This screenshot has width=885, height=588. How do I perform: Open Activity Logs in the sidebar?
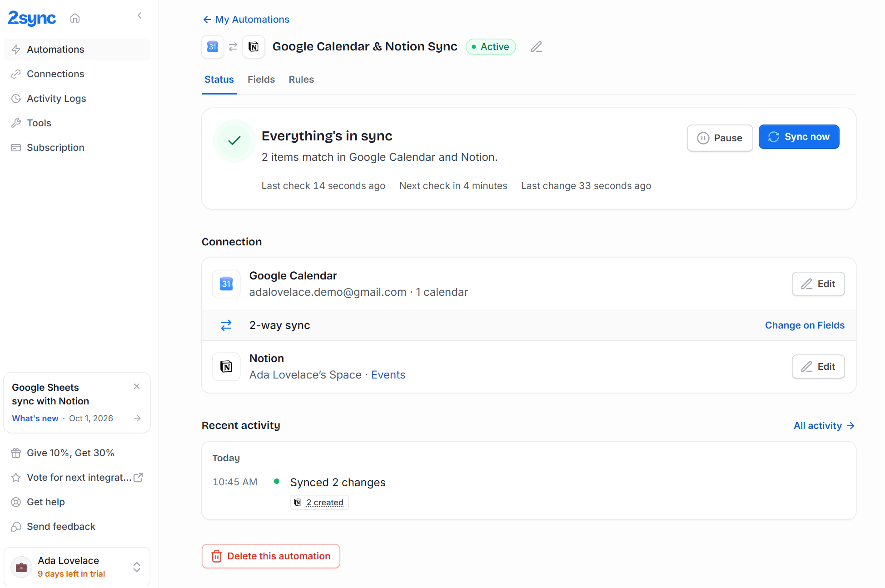77,99
